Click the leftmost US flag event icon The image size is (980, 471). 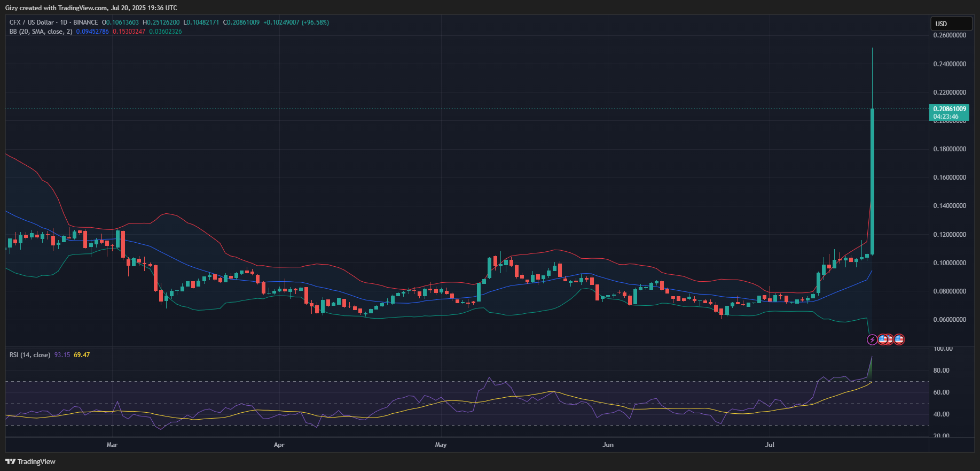coord(882,339)
